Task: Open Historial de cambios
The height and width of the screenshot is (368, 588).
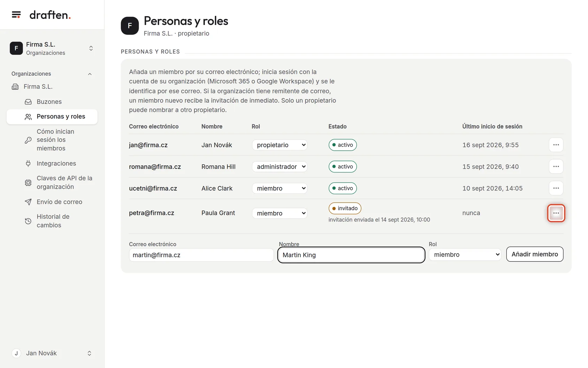Action: (52, 221)
